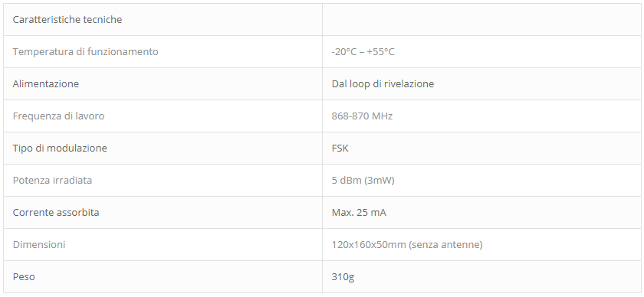Select the 'Corrente assorbita' label

56,213
